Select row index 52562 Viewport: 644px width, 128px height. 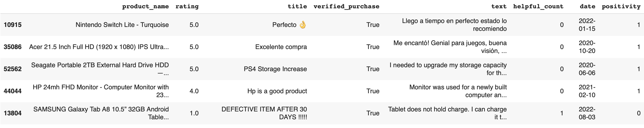click(x=12, y=69)
